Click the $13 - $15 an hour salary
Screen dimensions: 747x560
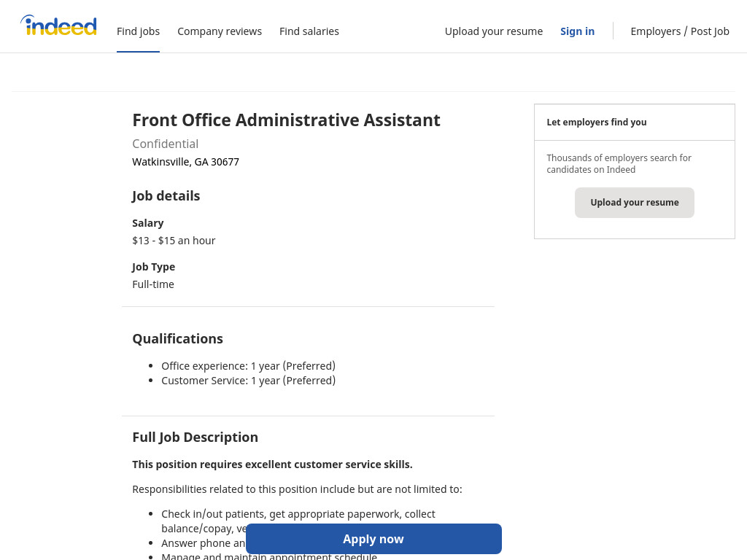pos(174,241)
